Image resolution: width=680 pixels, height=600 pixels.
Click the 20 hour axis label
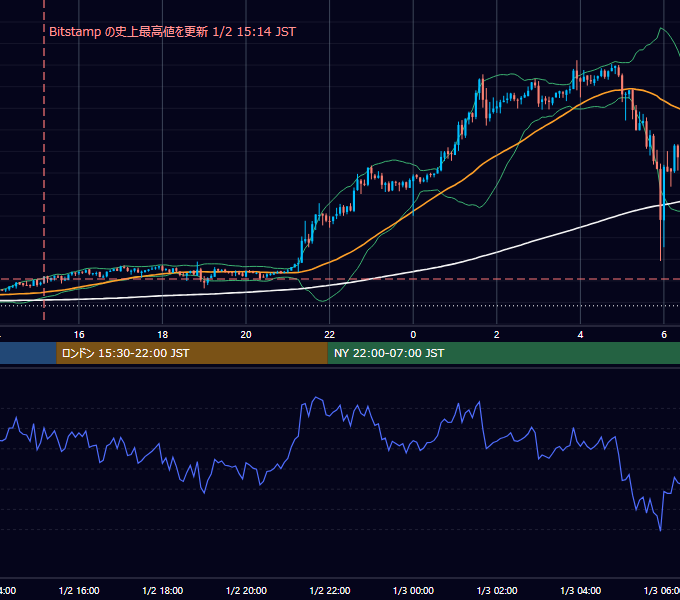pos(246,335)
